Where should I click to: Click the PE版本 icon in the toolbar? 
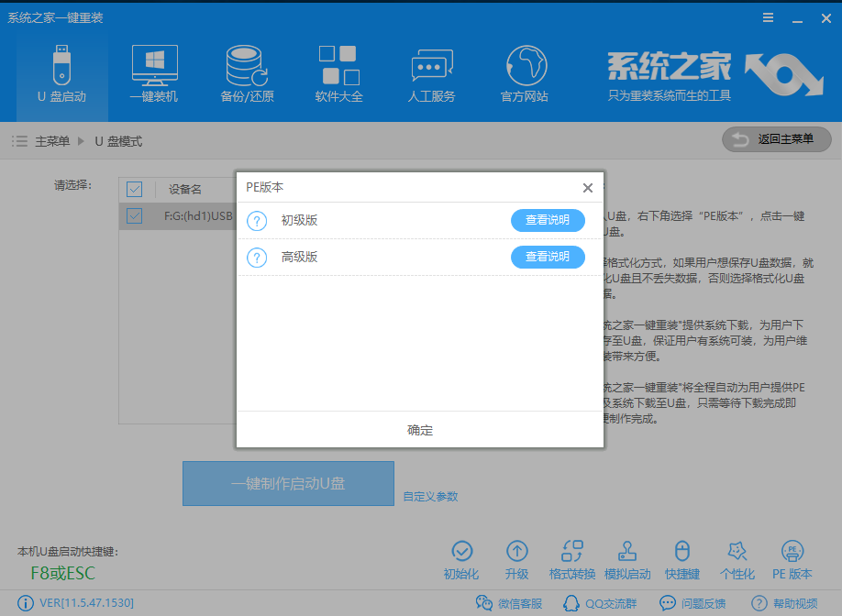click(791, 557)
